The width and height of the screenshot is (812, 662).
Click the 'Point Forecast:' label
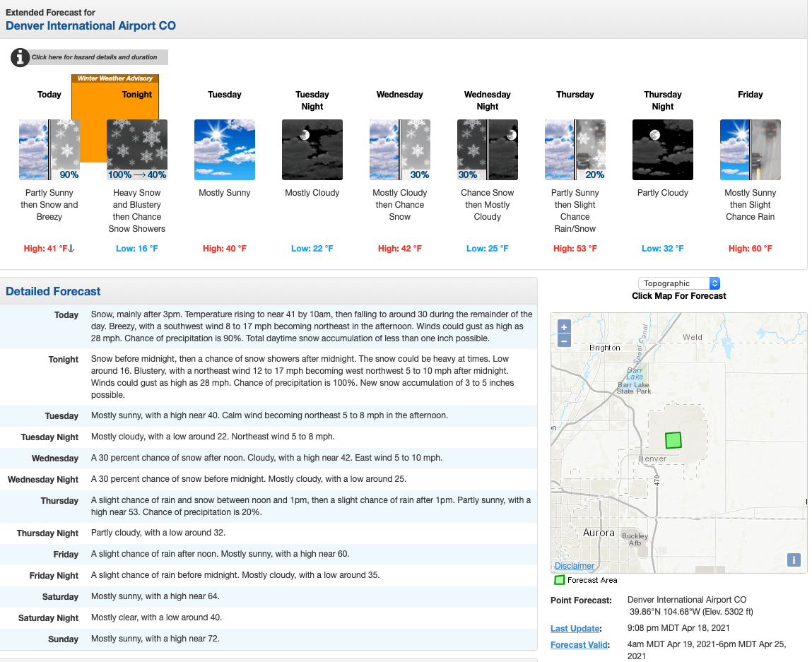[x=581, y=601]
